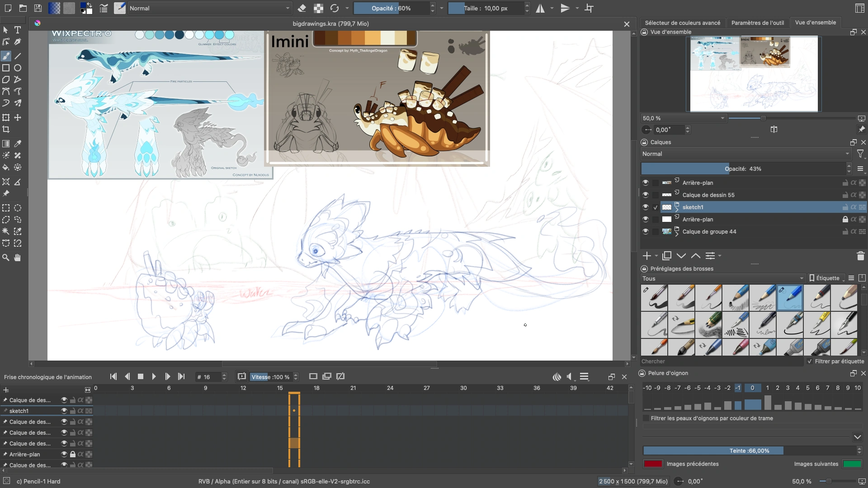
Task: Open the Tous brush preset filter dropdown
Action: click(722, 278)
